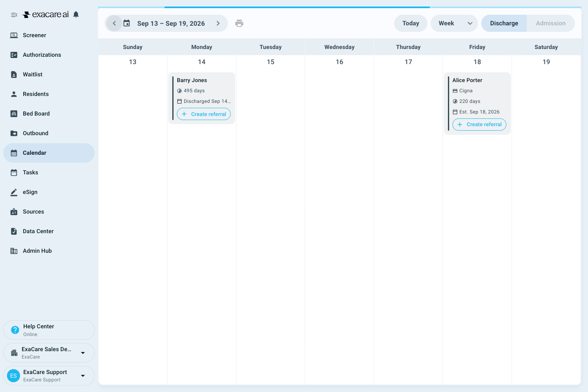Go to Sources page
The height and width of the screenshot is (392, 588).
click(x=49, y=212)
